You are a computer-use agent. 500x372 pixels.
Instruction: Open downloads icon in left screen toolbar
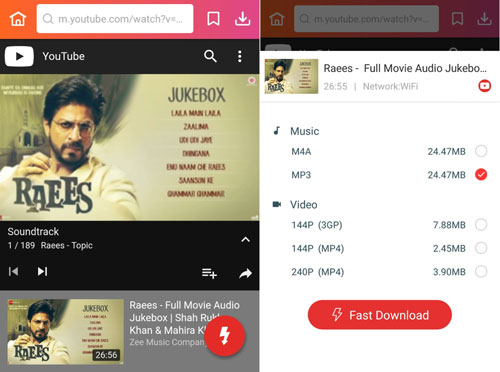tap(243, 19)
